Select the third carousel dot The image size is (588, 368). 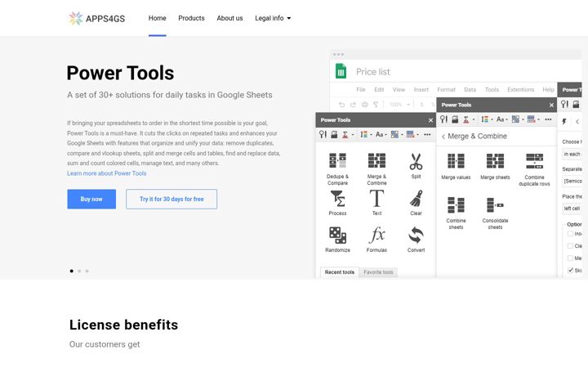coord(87,271)
